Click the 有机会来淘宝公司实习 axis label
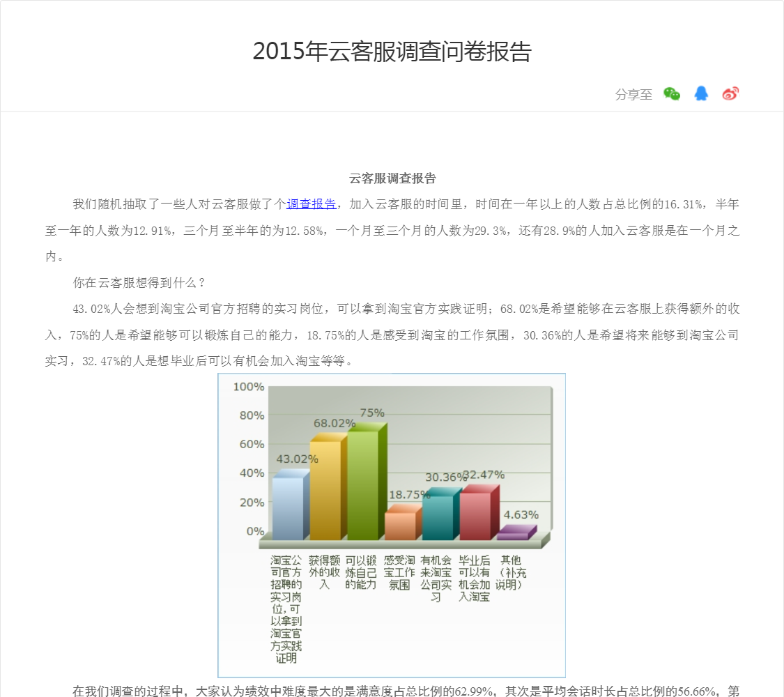Viewport: 784px width, 697px height. (x=436, y=578)
